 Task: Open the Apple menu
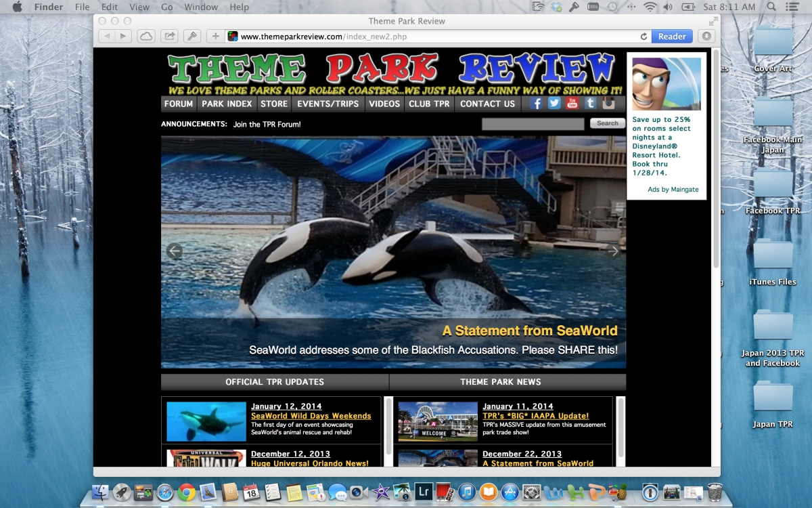click(17, 7)
